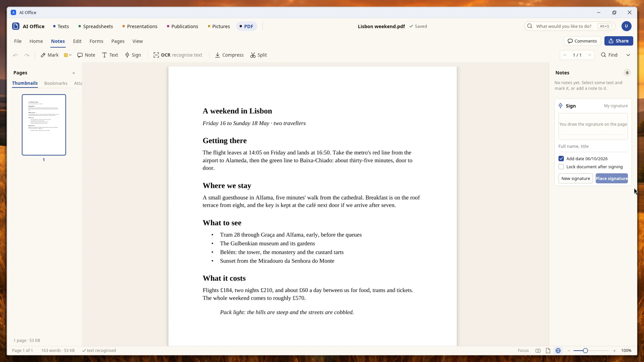The image size is (644, 362).
Task: Click the signature drawing area
Action: point(593,126)
